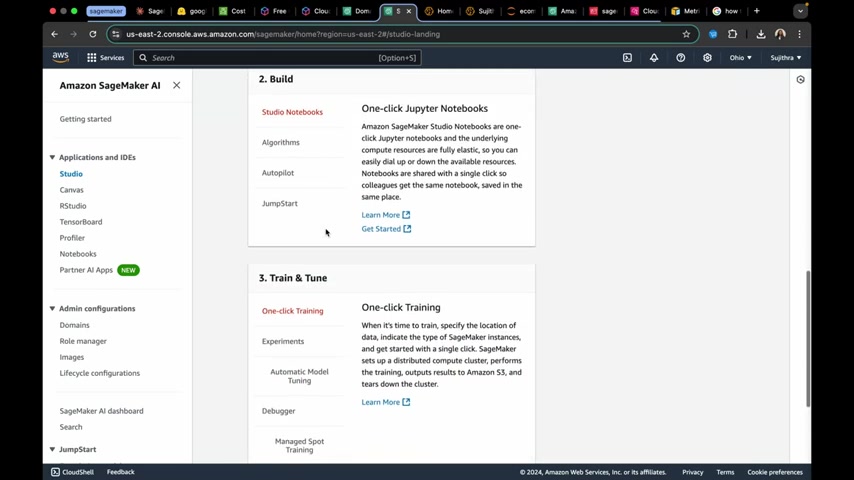Click the AWS search input field

tap(277, 58)
